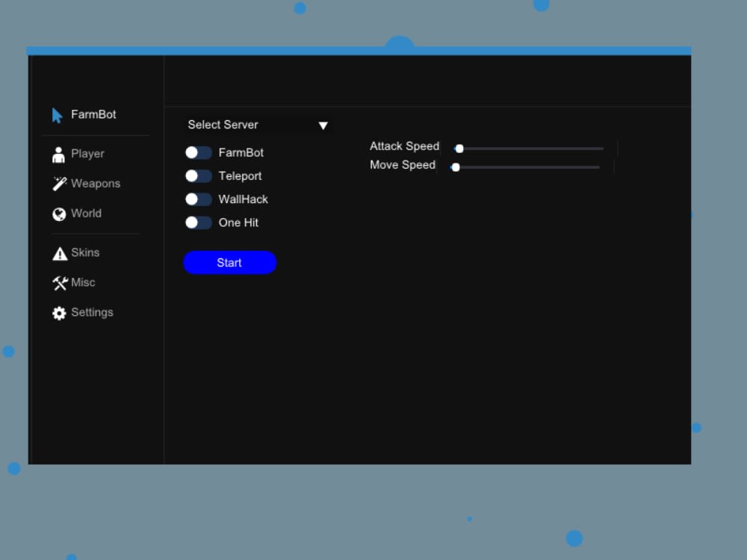
Task: Turn on the Teleport switch
Action: tap(198, 176)
